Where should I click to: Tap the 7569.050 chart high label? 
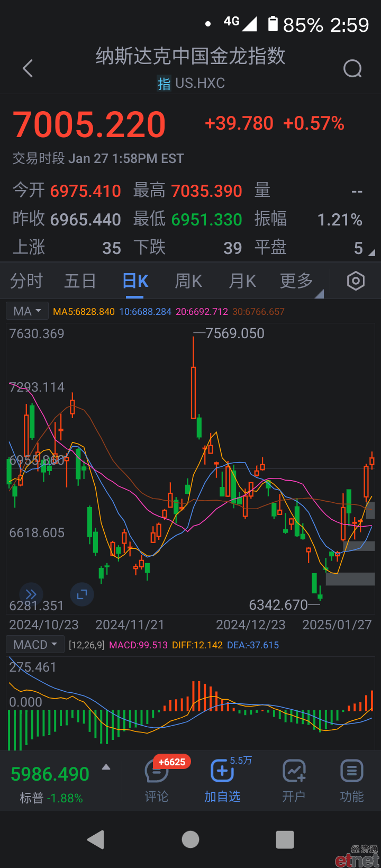(234, 333)
